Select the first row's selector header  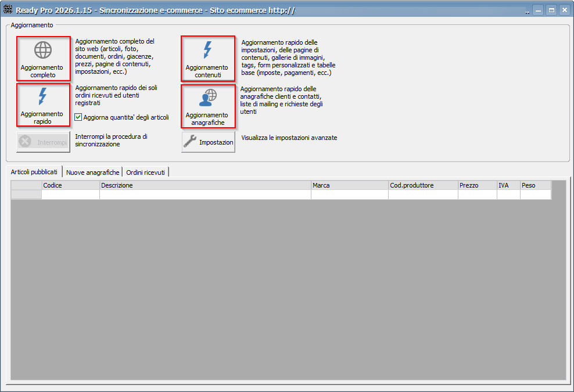tap(26, 195)
